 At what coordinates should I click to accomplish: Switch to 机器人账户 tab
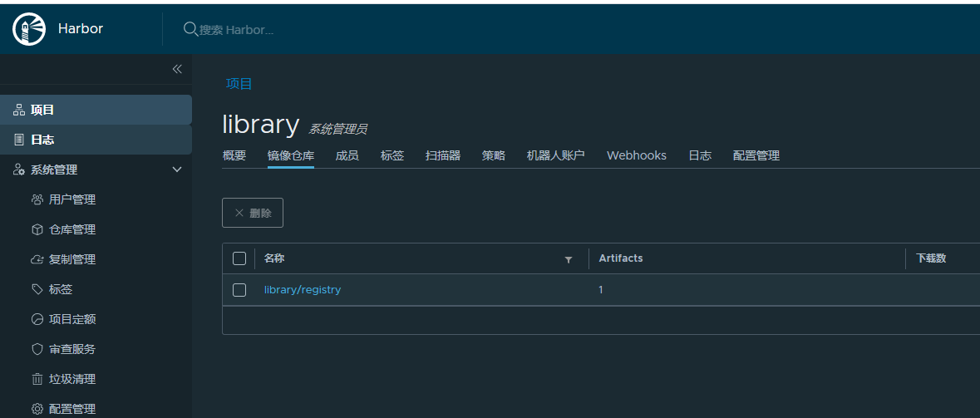(555, 155)
